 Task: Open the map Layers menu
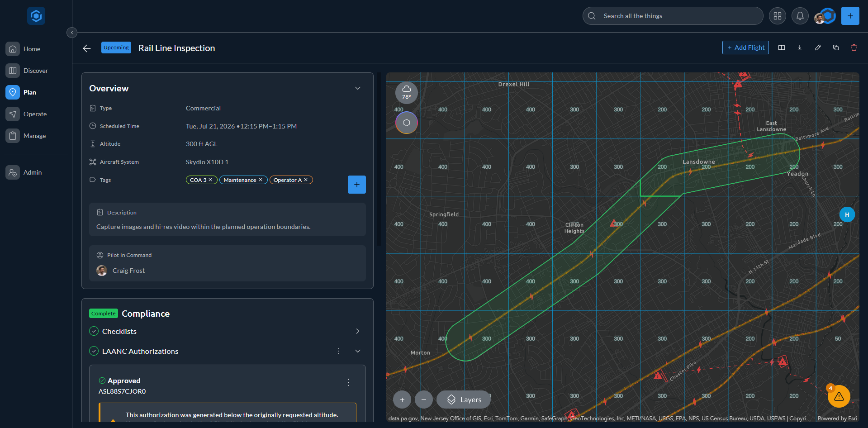(x=464, y=399)
